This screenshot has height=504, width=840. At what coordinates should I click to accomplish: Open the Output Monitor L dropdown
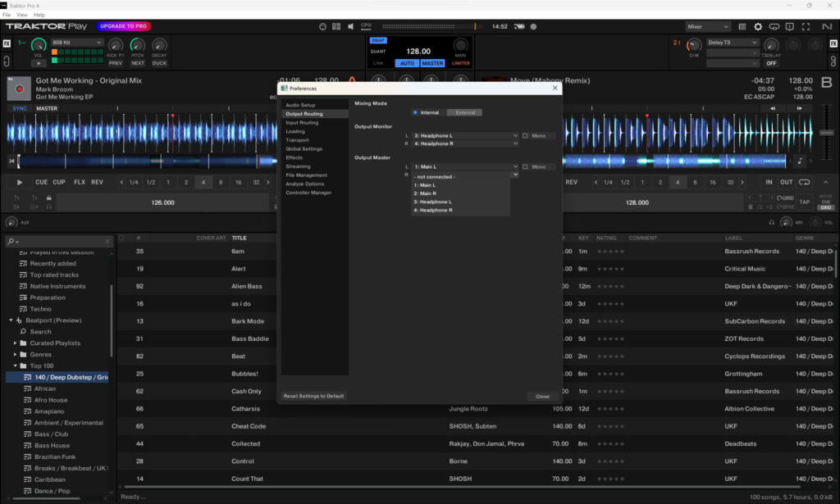tap(463, 135)
